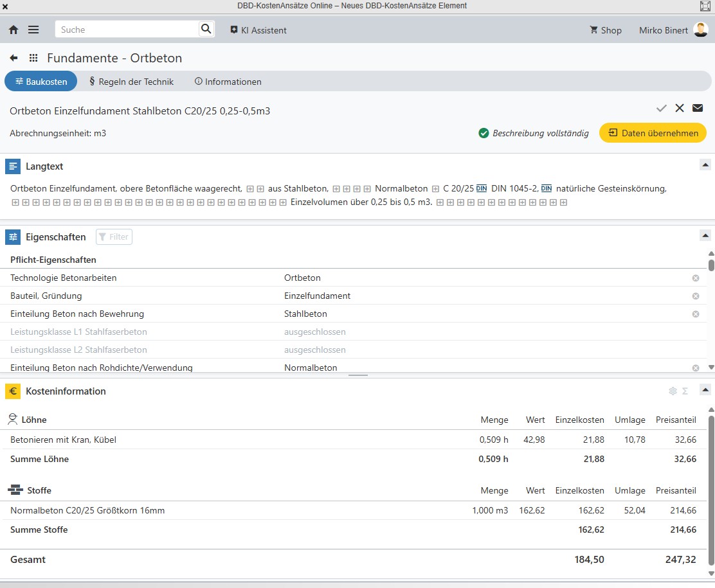Collapse the Langtext section

(x=705, y=165)
